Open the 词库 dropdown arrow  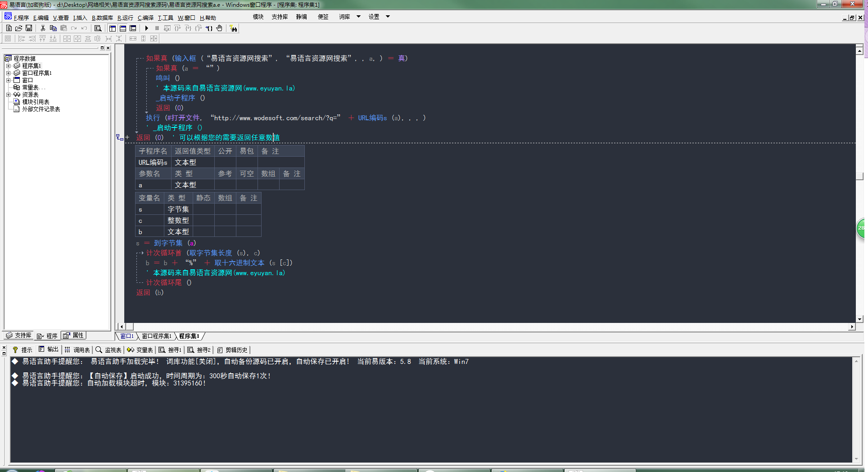(x=358, y=17)
